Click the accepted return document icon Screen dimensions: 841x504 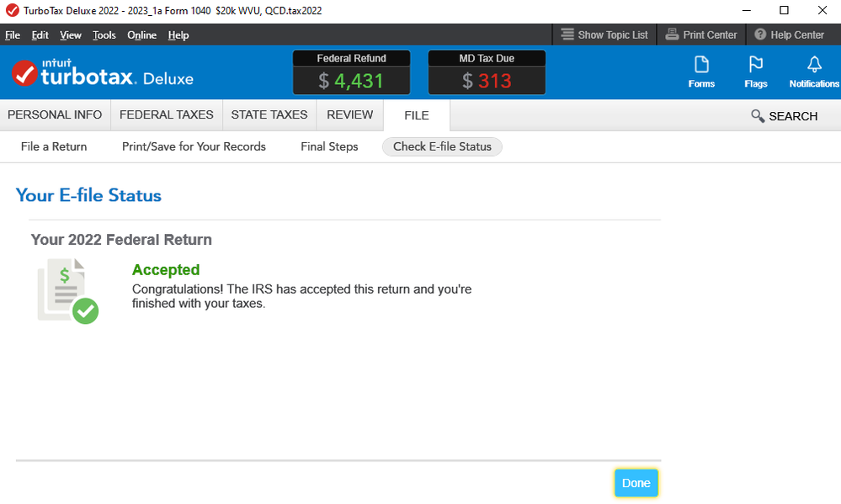pyautogui.click(x=67, y=291)
